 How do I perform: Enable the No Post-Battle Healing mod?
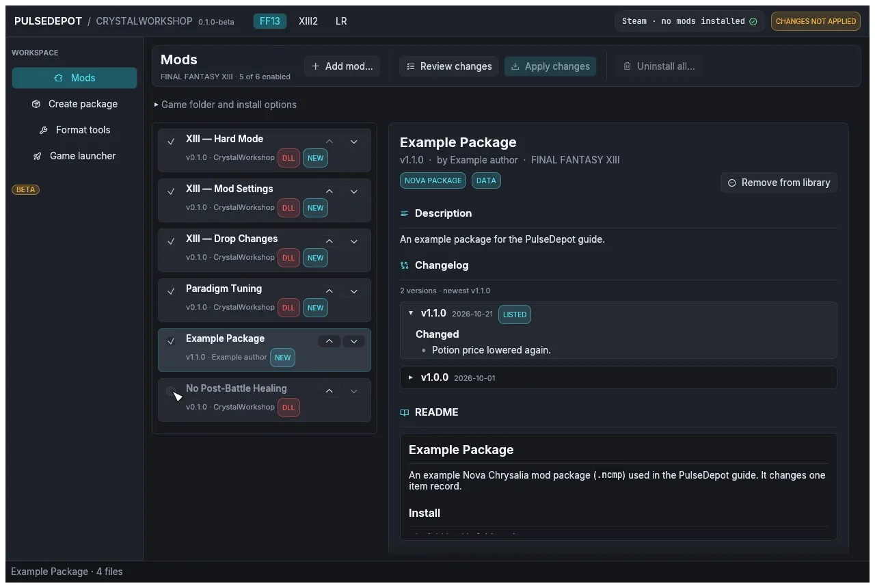[171, 391]
